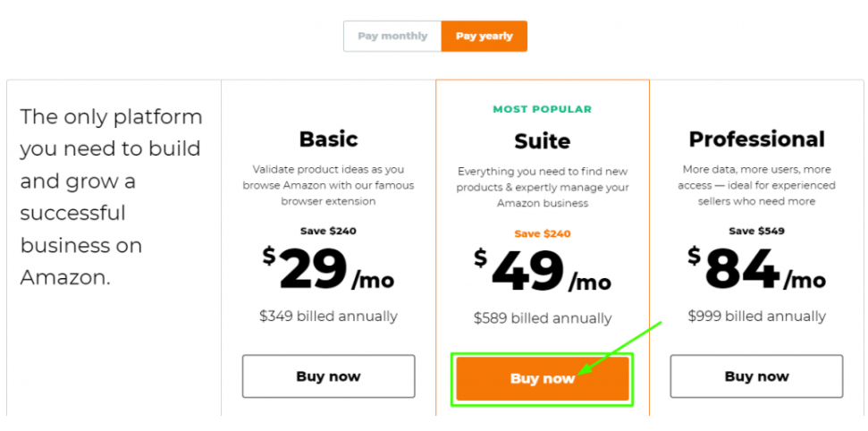The image size is (868, 431).
Task: Click the Basic plan heading
Action: click(x=328, y=139)
